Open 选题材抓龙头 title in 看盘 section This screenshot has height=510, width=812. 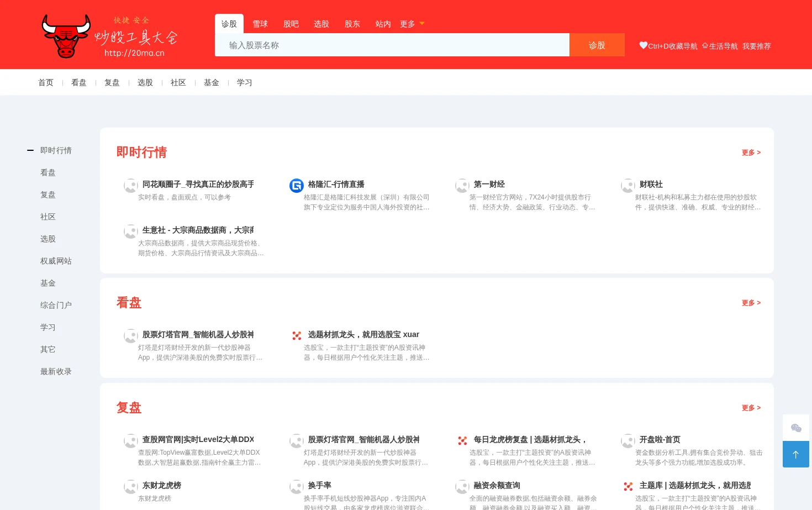pyautogui.click(x=363, y=334)
